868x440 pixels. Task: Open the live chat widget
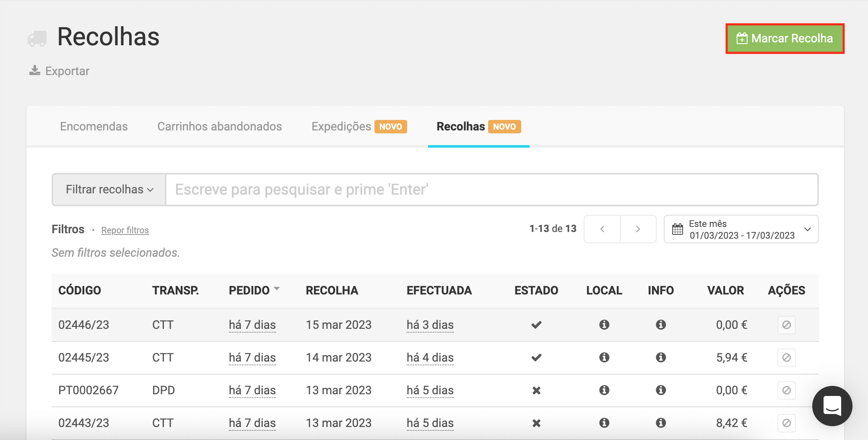tap(832, 406)
